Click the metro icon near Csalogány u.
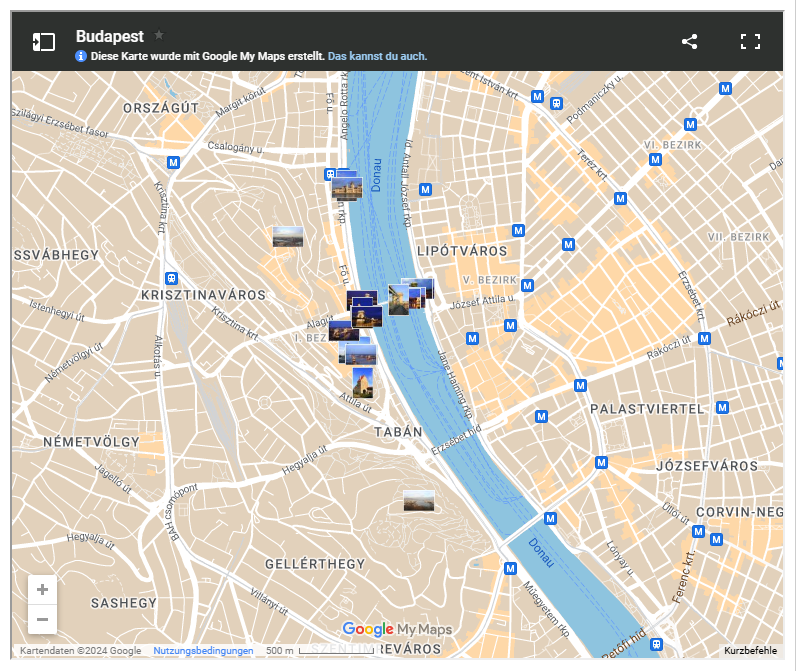The image size is (796, 671). pyautogui.click(x=173, y=162)
